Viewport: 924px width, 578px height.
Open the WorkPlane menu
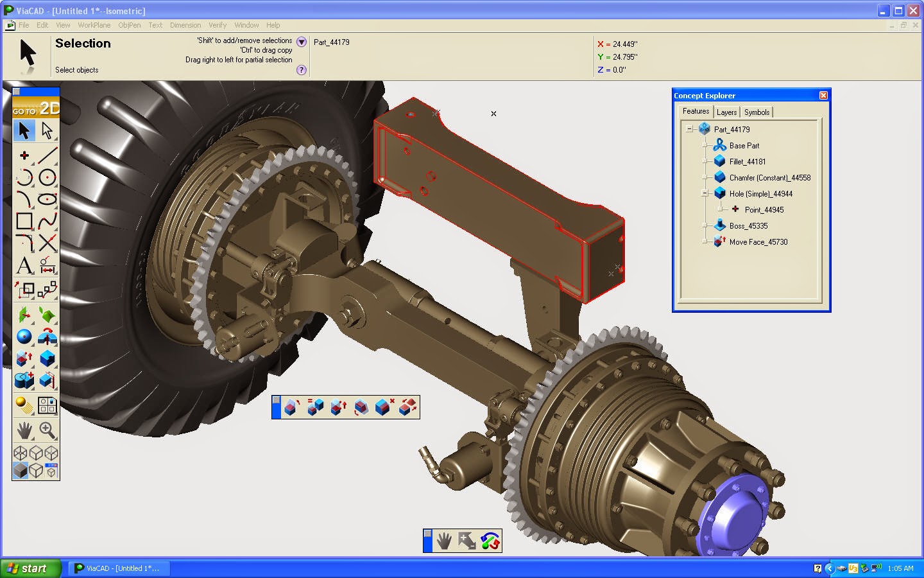coord(94,25)
